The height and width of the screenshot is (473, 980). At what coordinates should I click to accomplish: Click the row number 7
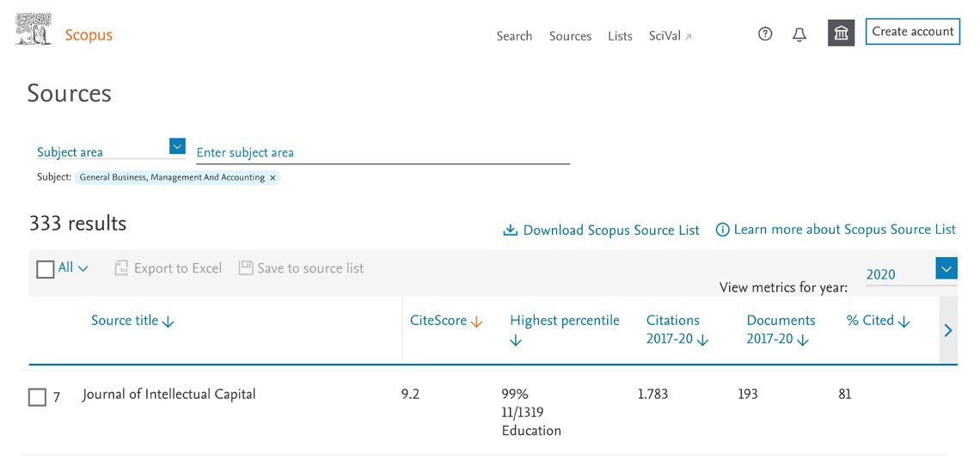[x=56, y=396]
